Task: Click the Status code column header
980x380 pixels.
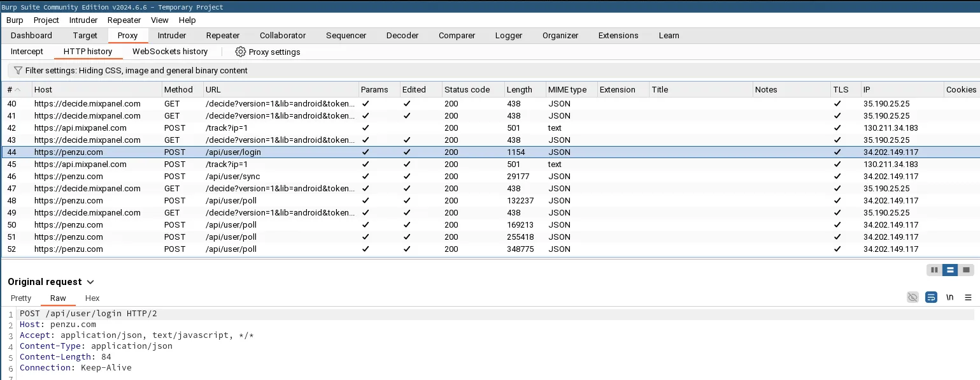Action: pyautogui.click(x=467, y=90)
